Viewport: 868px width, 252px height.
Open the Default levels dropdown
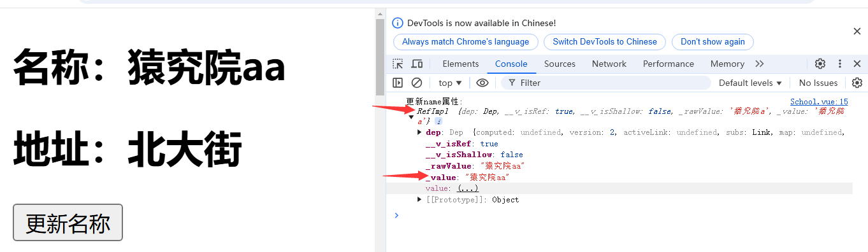click(750, 83)
